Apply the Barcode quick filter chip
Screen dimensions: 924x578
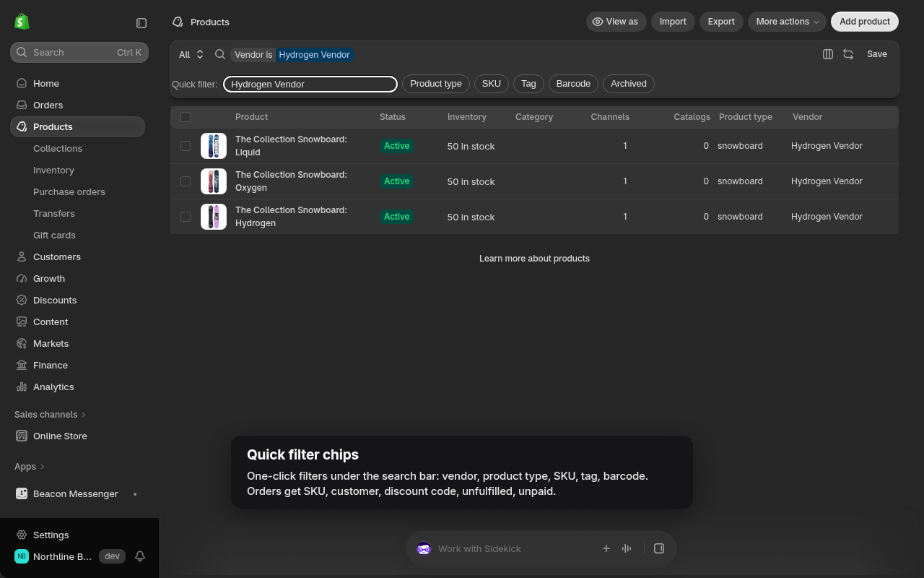coord(573,84)
